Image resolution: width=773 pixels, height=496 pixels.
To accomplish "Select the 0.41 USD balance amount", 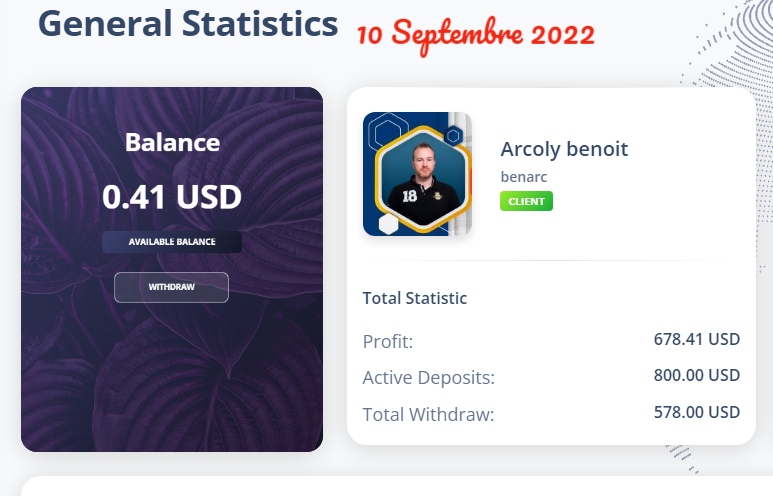I will click(x=172, y=197).
